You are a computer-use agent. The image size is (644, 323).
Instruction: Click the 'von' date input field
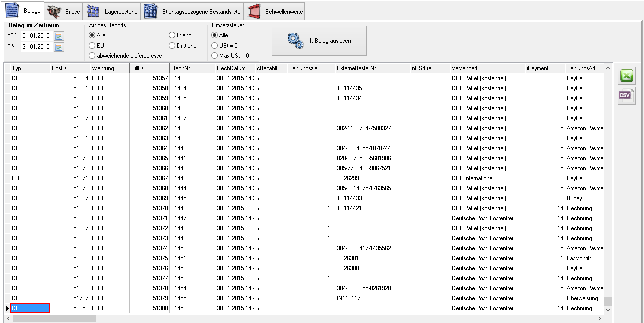(x=36, y=36)
